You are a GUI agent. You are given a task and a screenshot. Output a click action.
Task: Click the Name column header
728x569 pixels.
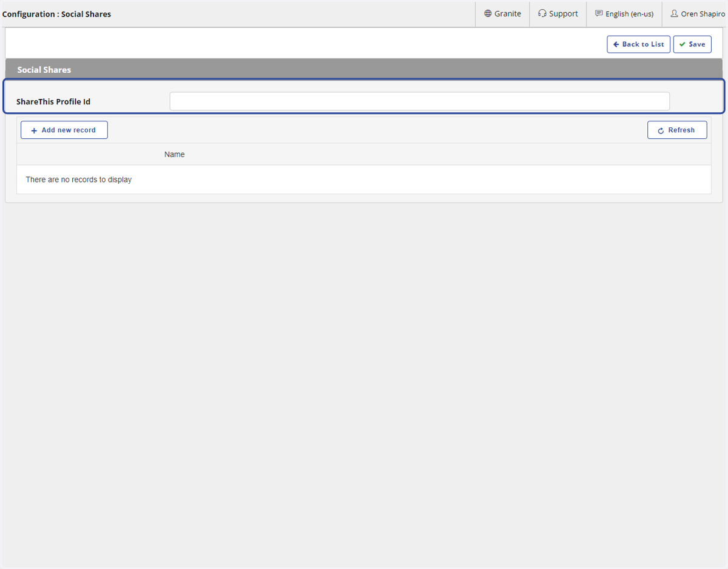[175, 154]
